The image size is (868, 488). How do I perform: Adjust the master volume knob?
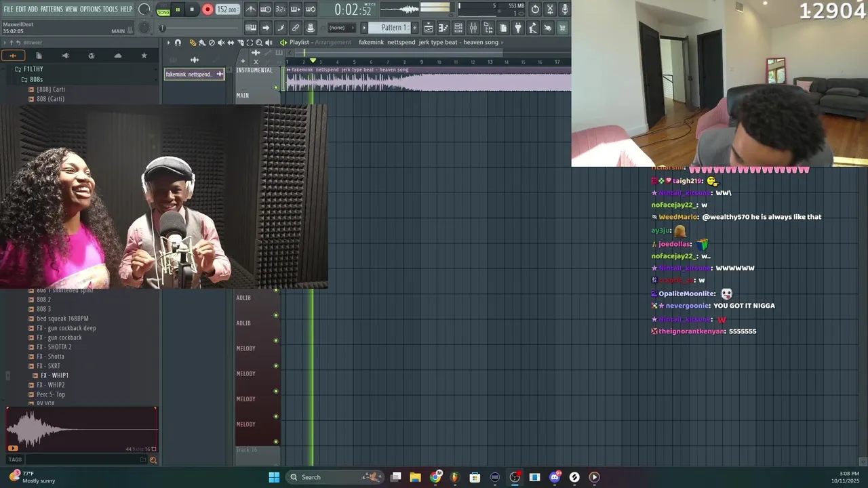tap(144, 9)
